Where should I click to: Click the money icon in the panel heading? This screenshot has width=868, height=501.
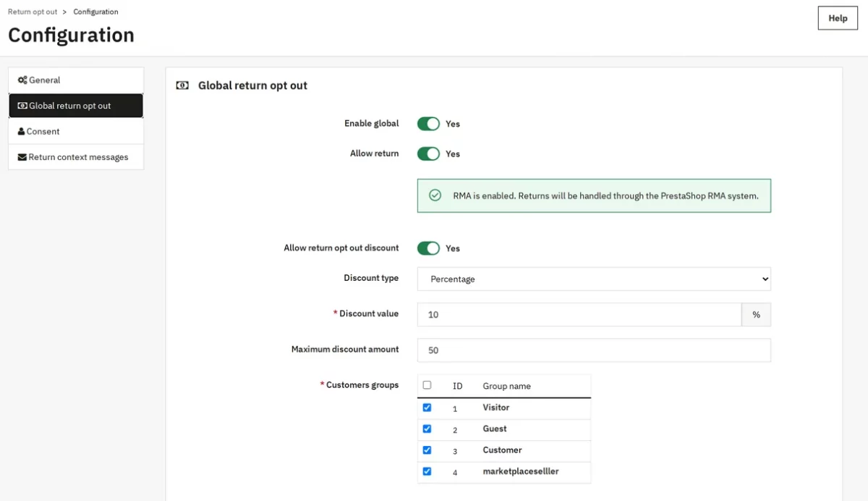[183, 85]
